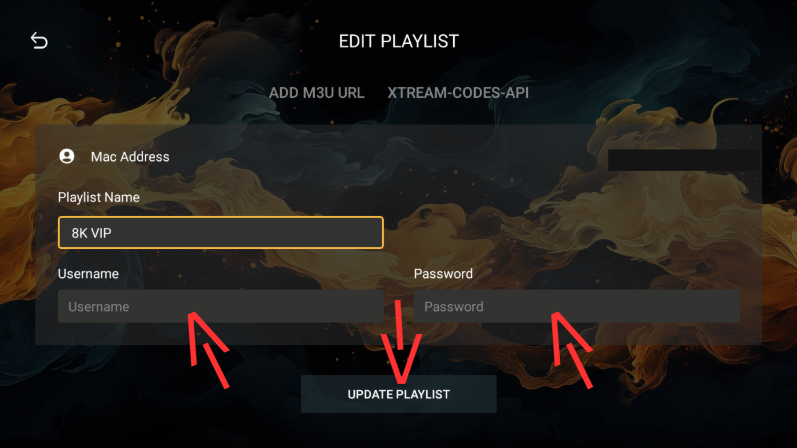Focus the Playlist Name field containing 8K VIP

click(x=221, y=232)
